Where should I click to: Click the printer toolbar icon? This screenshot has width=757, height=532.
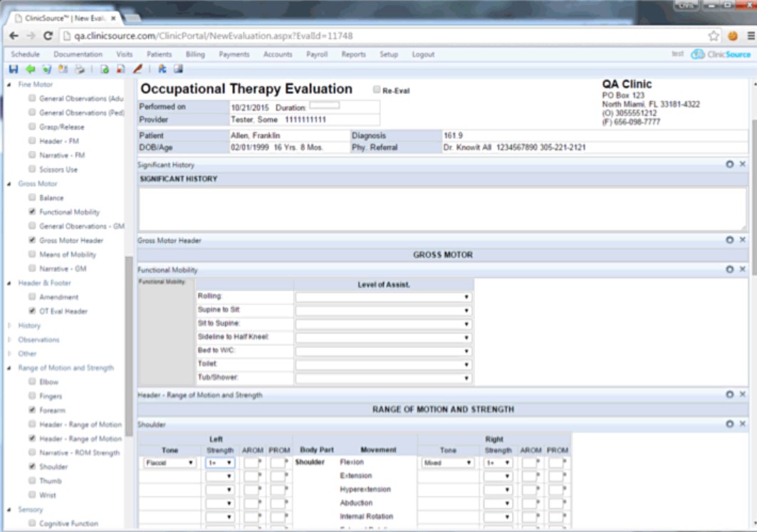point(80,69)
